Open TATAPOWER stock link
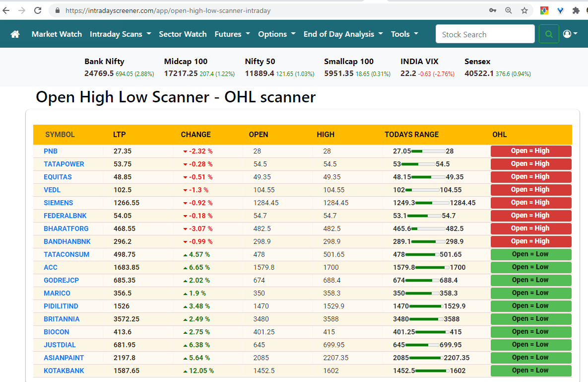The image size is (588, 382). click(x=64, y=164)
